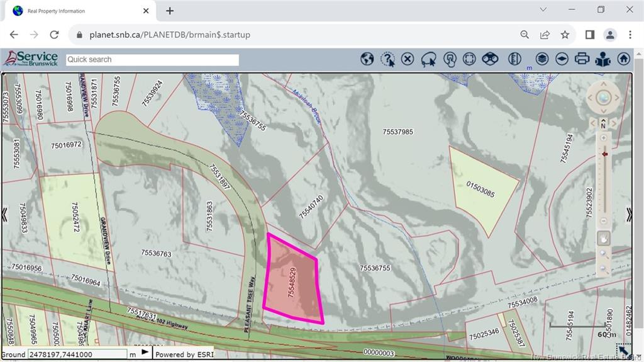Screen dimensions: 644x362
Task: Click the highlighted parcel 75548529
Action: click(292, 280)
